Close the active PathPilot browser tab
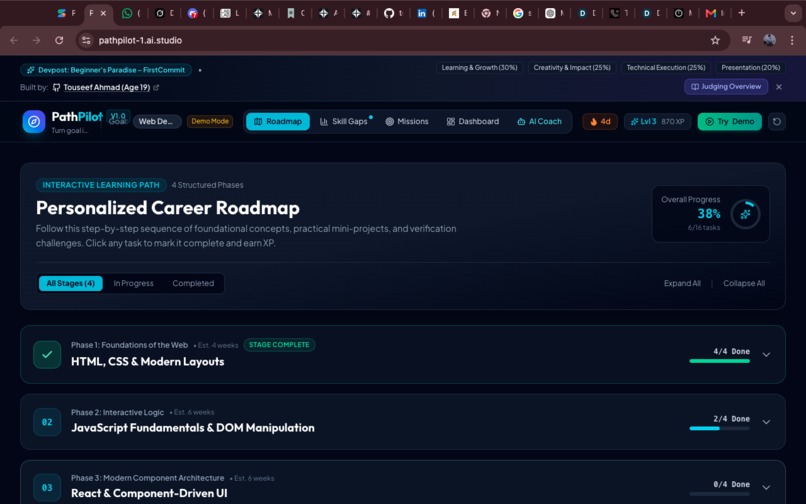Viewport: 806px width, 504px height. point(103,13)
